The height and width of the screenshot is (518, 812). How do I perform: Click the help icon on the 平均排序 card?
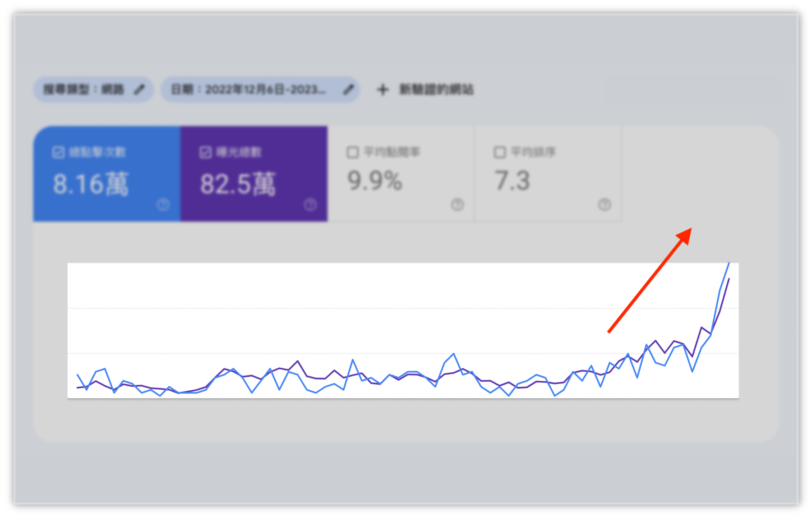click(x=604, y=206)
